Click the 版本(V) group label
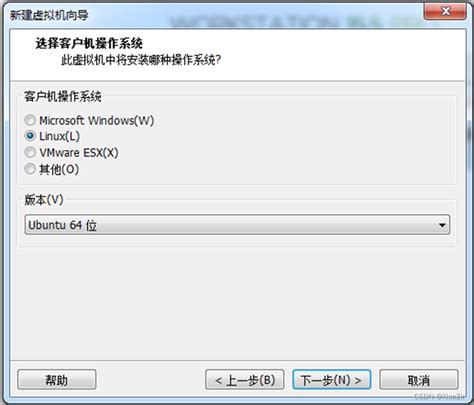The image size is (474, 405). (x=44, y=200)
